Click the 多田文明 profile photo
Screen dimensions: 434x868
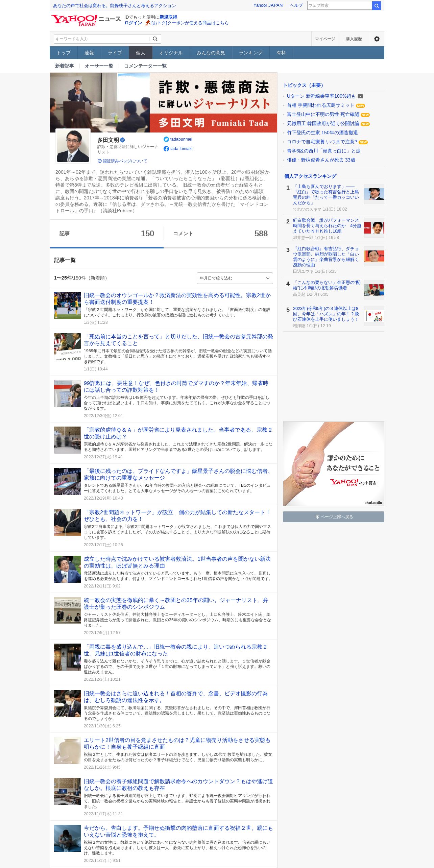[x=73, y=146]
